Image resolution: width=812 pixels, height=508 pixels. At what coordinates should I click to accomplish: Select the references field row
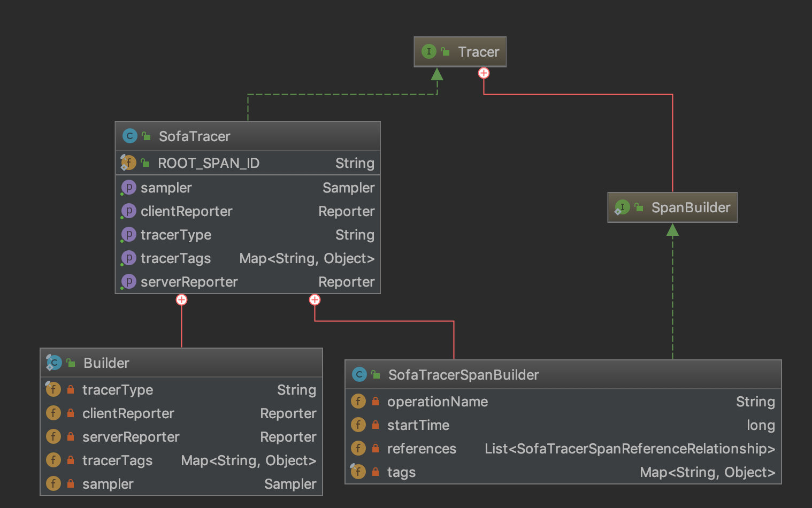coord(422,449)
